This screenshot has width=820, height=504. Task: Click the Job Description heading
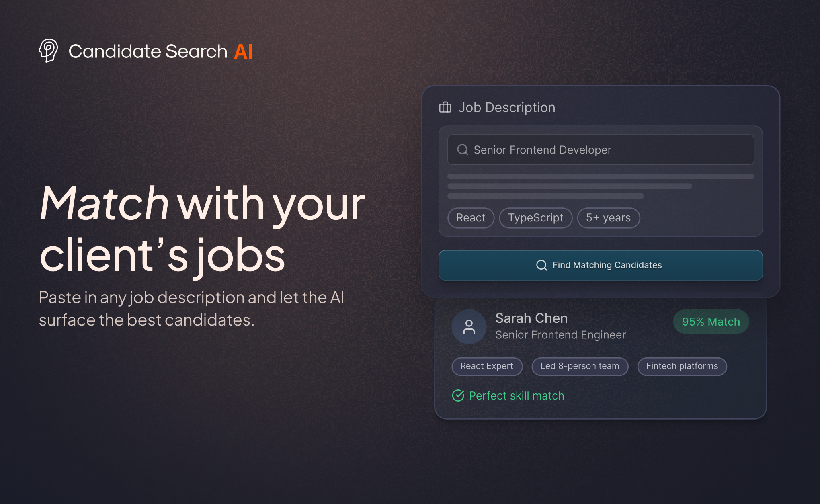[x=507, y=107]
